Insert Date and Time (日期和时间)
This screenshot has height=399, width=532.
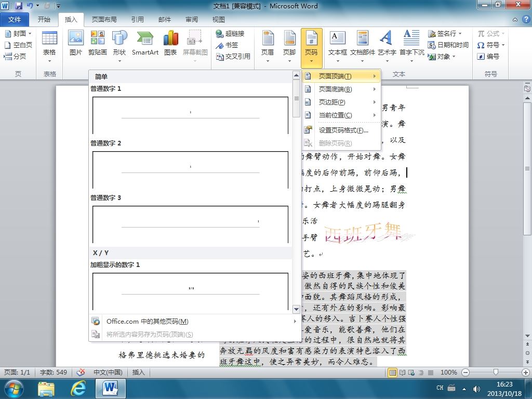coord(448,45)
